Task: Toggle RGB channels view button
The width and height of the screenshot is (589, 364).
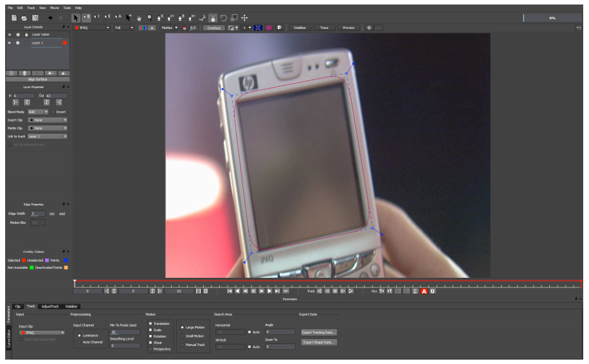Action: (x=142, y=28)
